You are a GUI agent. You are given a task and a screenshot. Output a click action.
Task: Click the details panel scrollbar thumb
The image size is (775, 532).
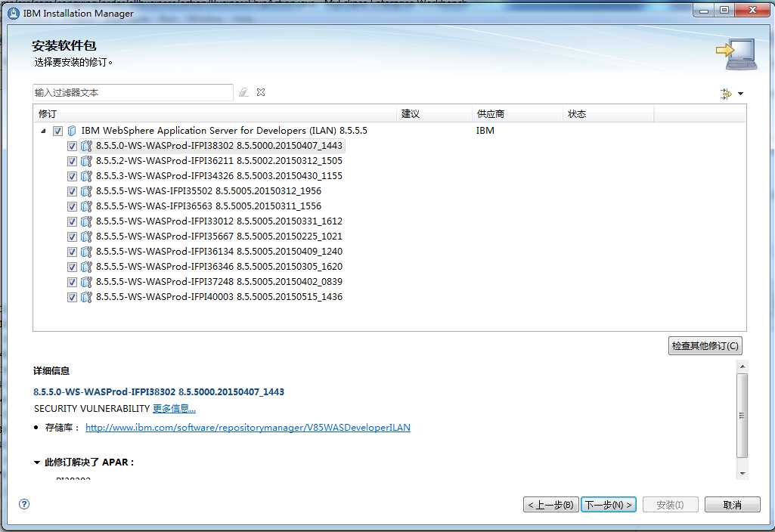pyautogui.click(x=742, y=416)
